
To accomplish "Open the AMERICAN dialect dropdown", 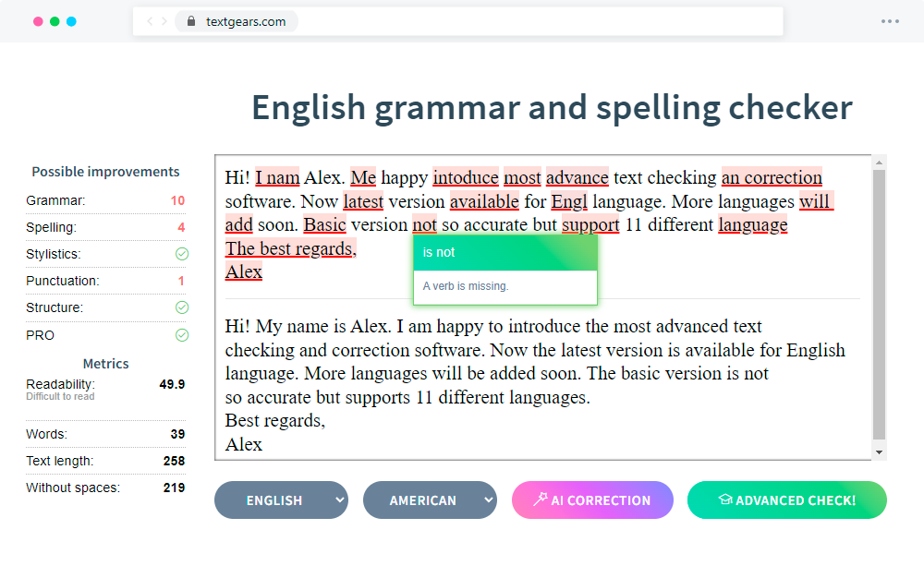I will pyautogui.click(x=430, y=500).
